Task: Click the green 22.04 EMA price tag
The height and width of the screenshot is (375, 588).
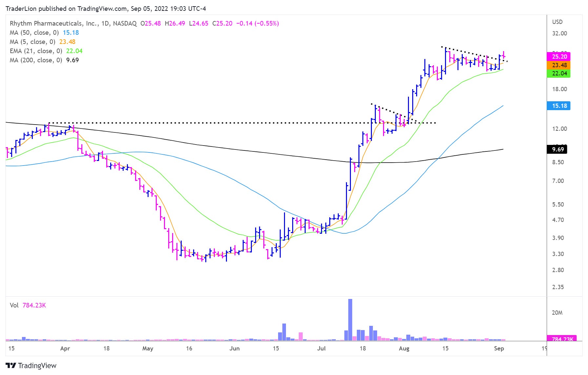Action: tap(559, 73)
